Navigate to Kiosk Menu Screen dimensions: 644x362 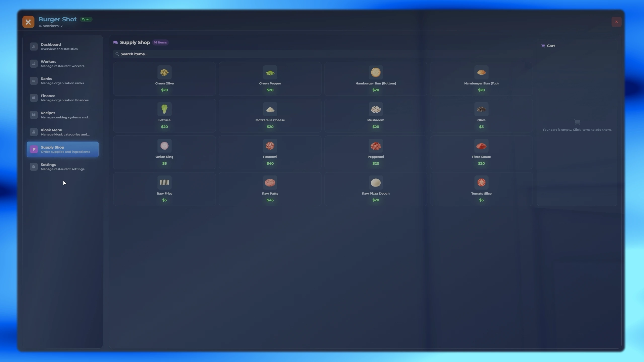tap(63, 132)
